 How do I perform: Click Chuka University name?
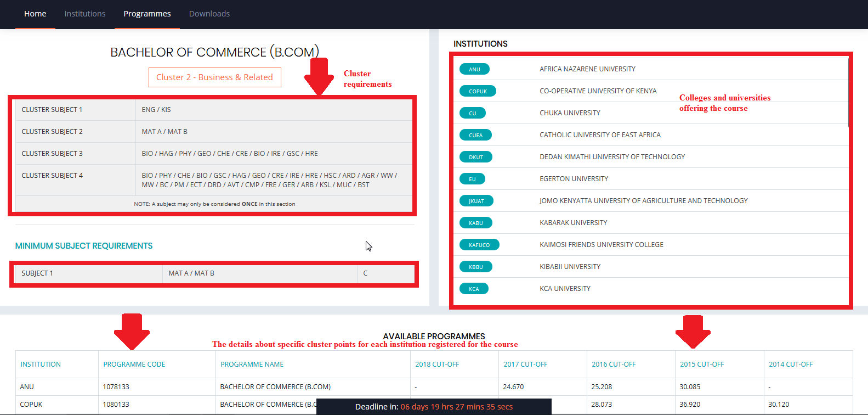pos(570,113)
